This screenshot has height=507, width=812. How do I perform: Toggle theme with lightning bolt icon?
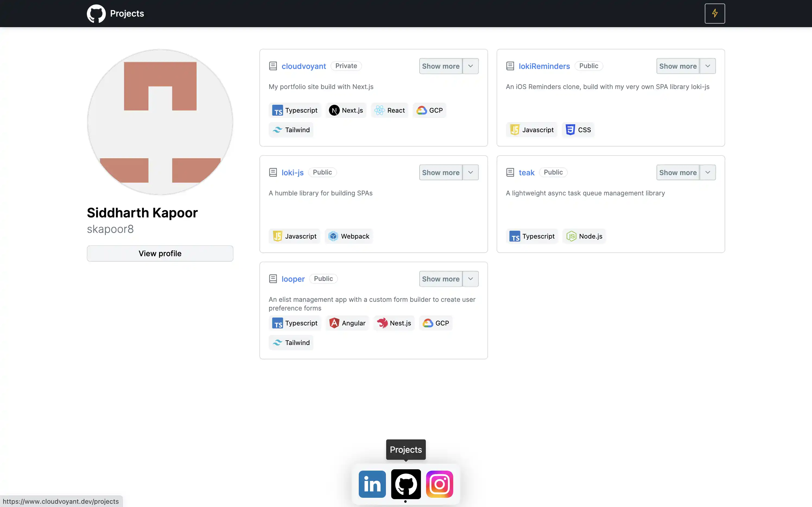[715, 13]
